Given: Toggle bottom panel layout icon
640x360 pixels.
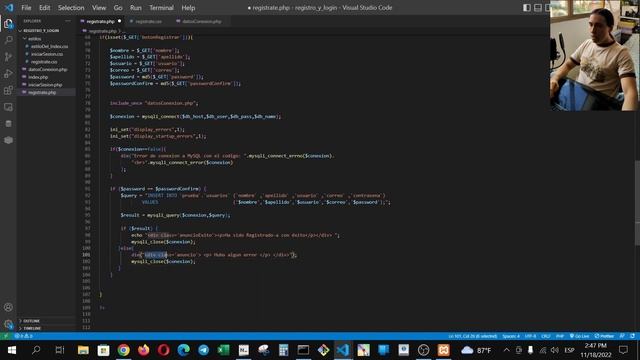Looking at the screenshot, I should (x=538, y=7).
